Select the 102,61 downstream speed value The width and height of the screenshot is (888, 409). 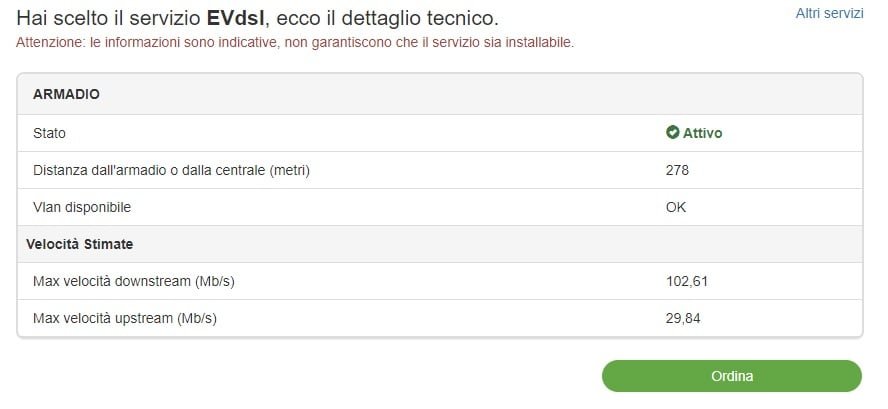686,281
